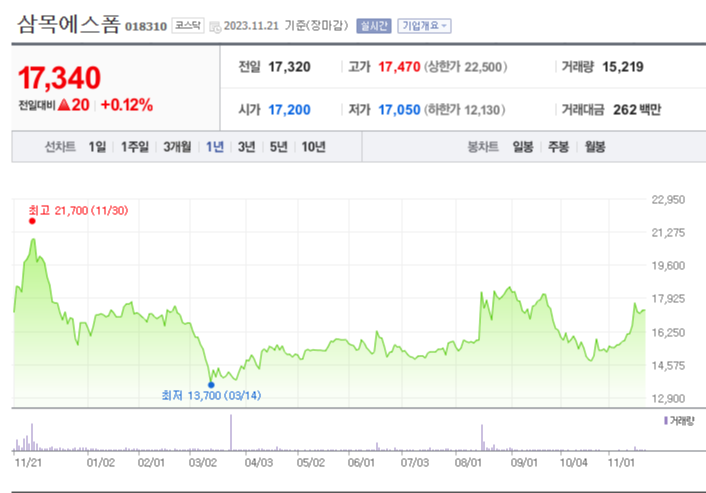Click the 고가 value 17,470
Image resolution: width=706 pixels, height=493 pixels.
point(399,67)
